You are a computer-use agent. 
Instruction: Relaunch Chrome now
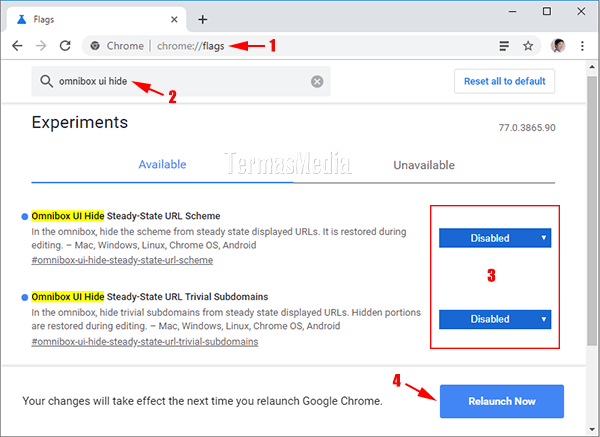tap(502, 401)
